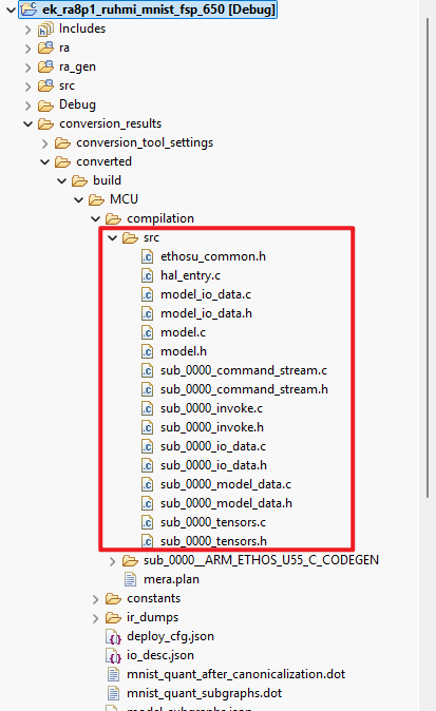The width and height of the screenshot is (436, 711).
Task: Select model_io_data.h in tree
Action: (206, 313)
